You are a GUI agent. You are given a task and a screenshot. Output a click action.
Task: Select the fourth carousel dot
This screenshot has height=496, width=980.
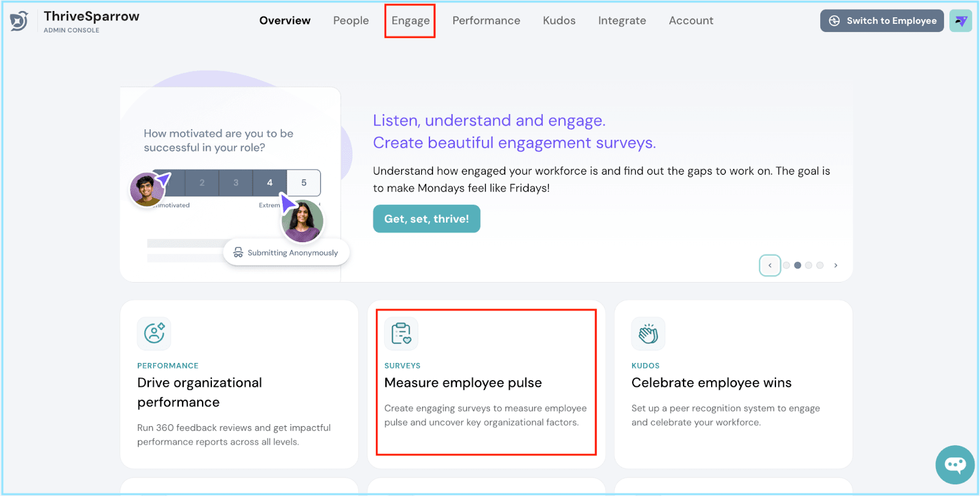(820, 265)
